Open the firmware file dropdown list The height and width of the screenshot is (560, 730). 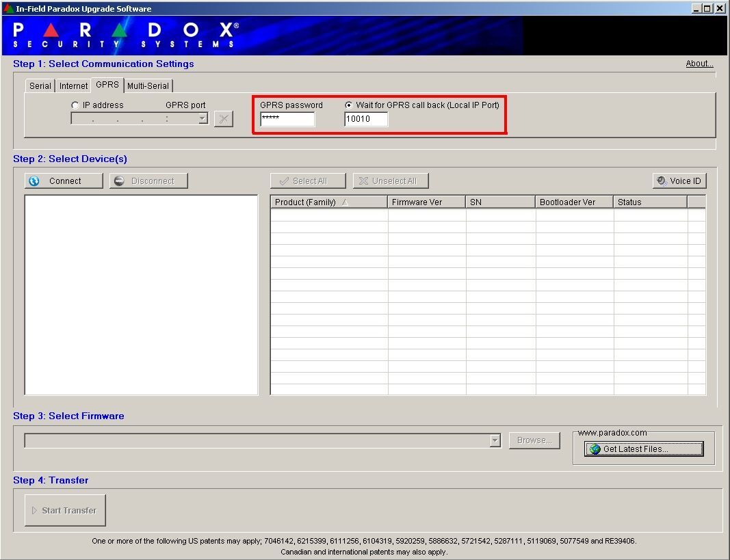click(x=495, y=441)
